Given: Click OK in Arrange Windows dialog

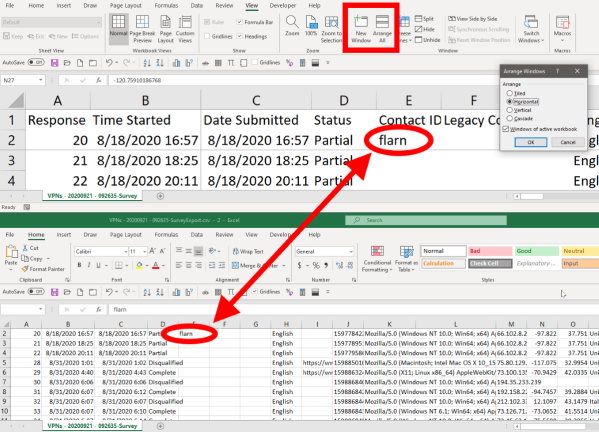Looking at the screenshot, I should click(x=531, y=142).
